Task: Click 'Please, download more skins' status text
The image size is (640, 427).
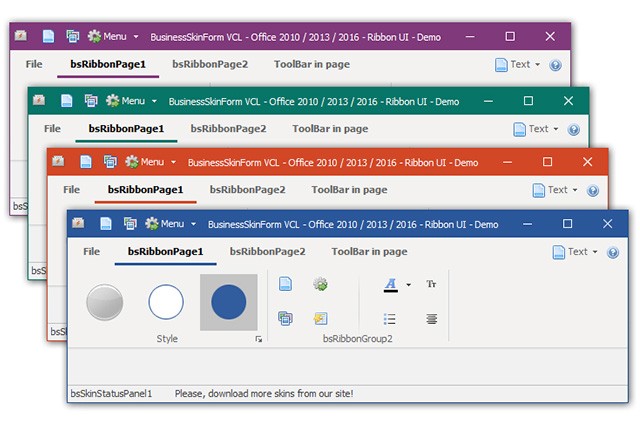Action: pos(264,394)
